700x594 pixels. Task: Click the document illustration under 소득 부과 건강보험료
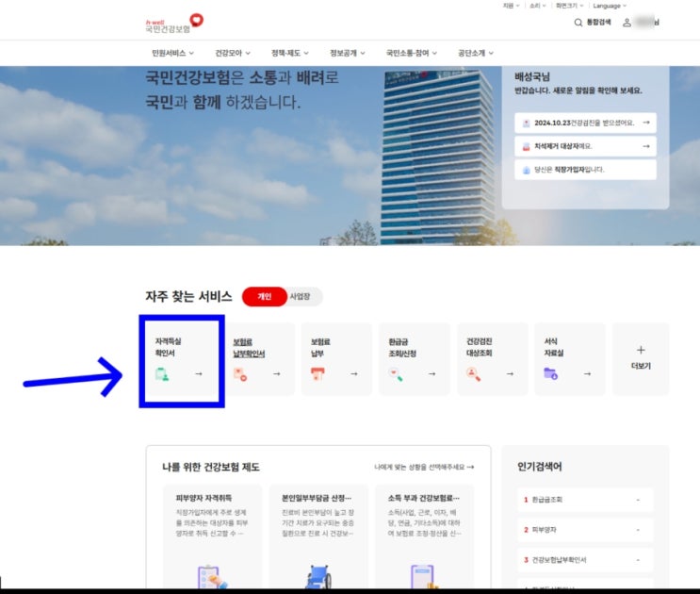point(424,577)
